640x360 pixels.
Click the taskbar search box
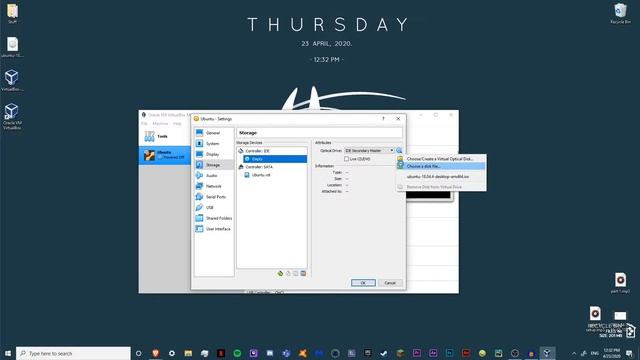(x=73, y=353)
